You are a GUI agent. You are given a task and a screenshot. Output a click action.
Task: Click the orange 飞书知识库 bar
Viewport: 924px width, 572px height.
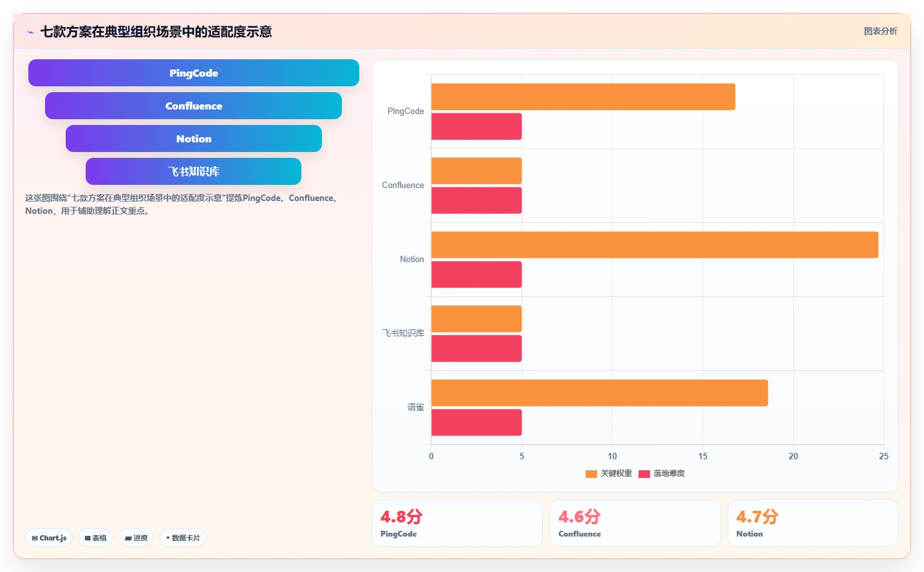[x=476, y=319]
